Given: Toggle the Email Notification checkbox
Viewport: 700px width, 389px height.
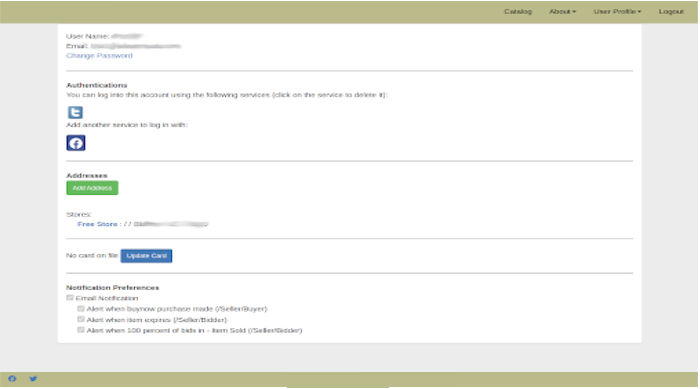Looking at the screenshot, I should tap(70, 297).
